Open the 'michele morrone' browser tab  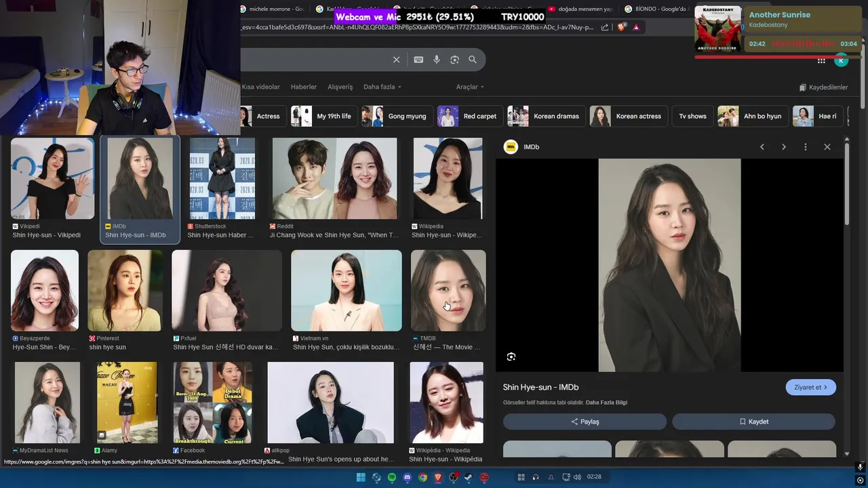[x=271, y=9]
